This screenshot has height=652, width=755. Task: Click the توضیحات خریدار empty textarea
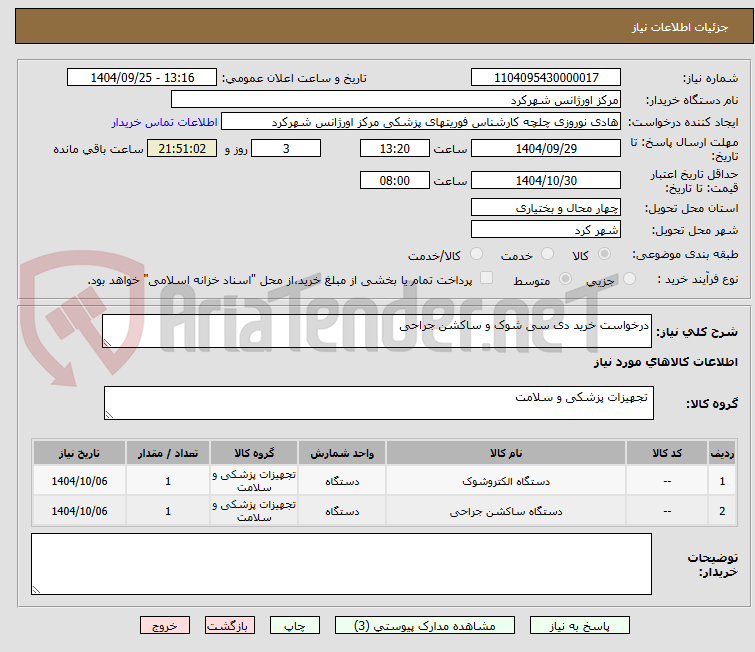pos(341,563)
